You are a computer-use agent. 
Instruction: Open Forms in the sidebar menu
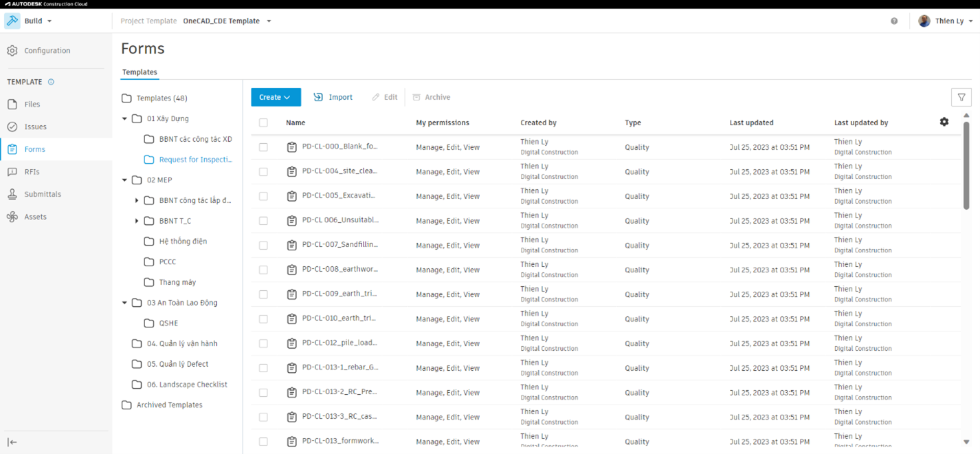pos(56,149)
